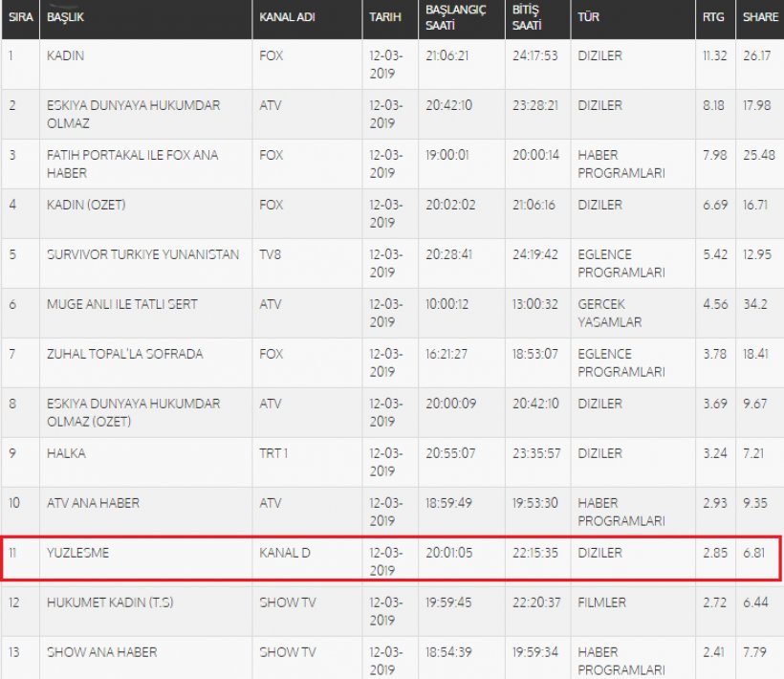Click 'FOX' in the ZUHAL TOPAL'LA SOFRADA row

tap(271, 354)
